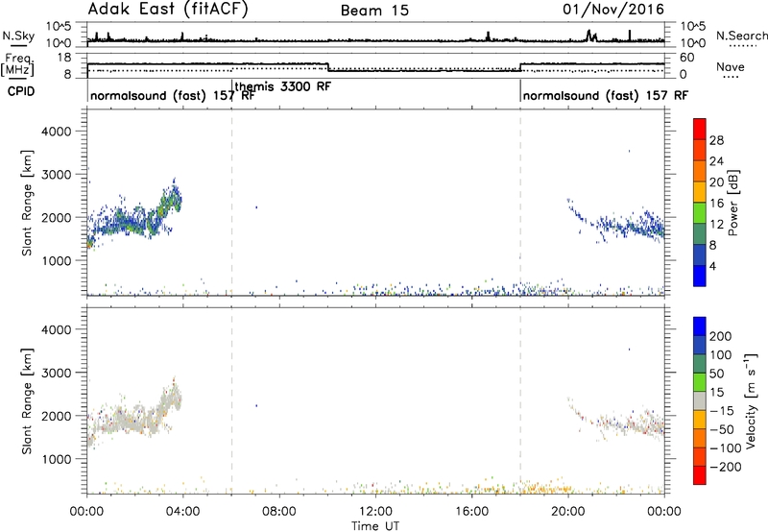Select the 'Freq. [MHz]' axis label
The image size is (768, 532).
pos(18,65)
